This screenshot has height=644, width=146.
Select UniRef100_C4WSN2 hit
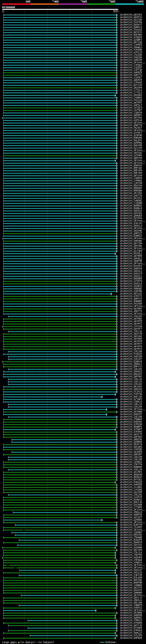131,201
